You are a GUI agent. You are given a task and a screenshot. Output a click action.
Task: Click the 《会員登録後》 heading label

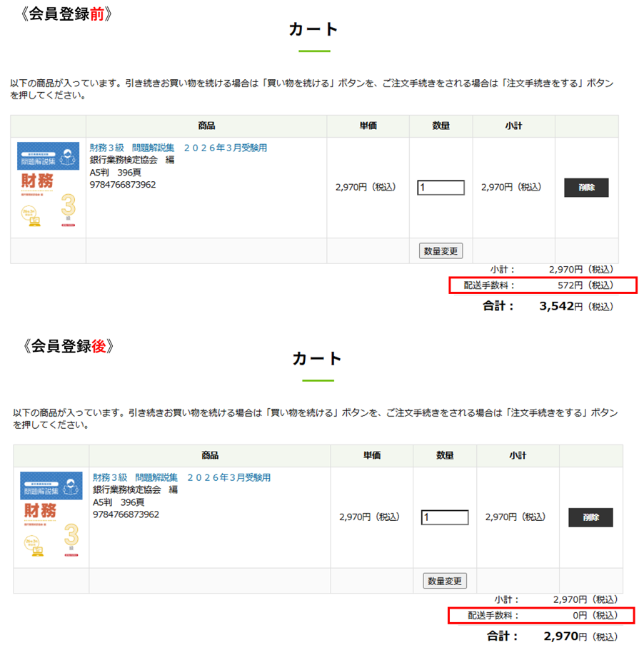pyautogui.click(x=69, y=346)
